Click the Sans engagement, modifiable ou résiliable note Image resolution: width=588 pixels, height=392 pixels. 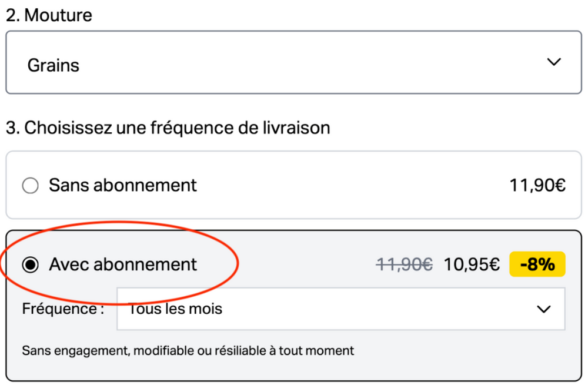[188, 351]
